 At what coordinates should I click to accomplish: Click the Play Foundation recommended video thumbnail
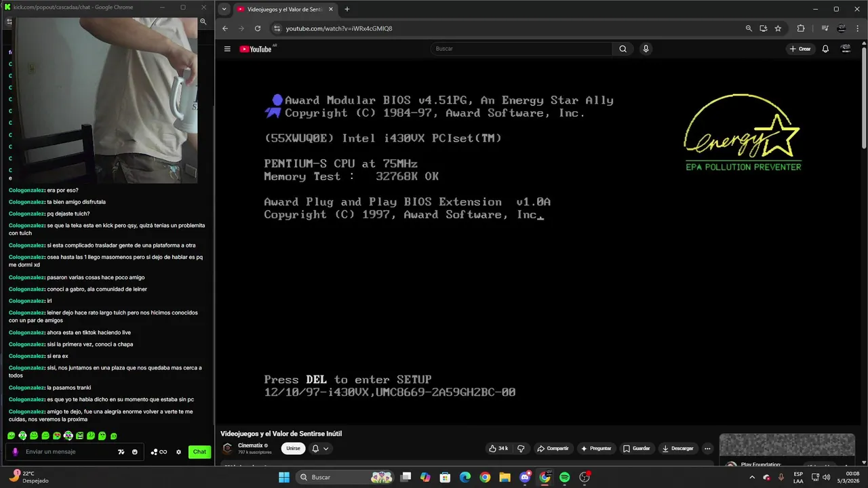787,445
